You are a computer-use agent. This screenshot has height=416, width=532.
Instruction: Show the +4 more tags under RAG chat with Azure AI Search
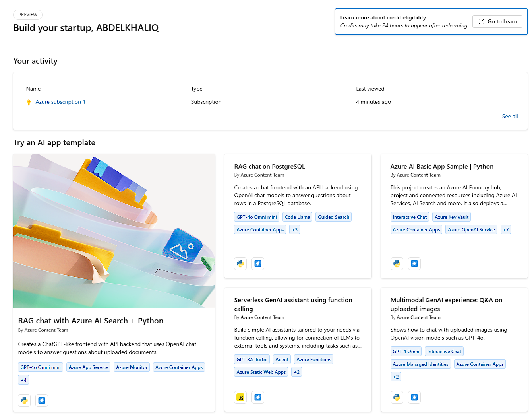[23, 380]
